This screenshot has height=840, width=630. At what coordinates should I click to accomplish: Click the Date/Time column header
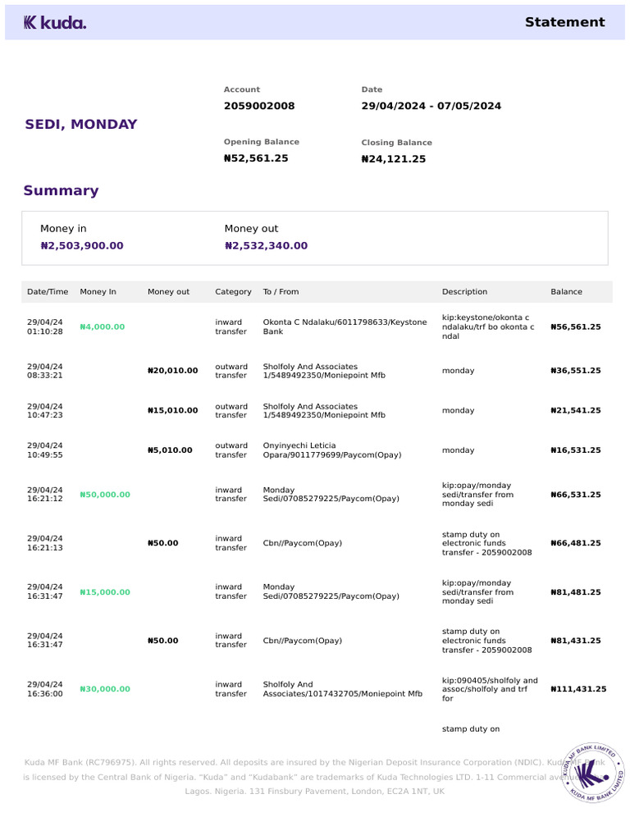pyautogui.click(x=48, y=292)
